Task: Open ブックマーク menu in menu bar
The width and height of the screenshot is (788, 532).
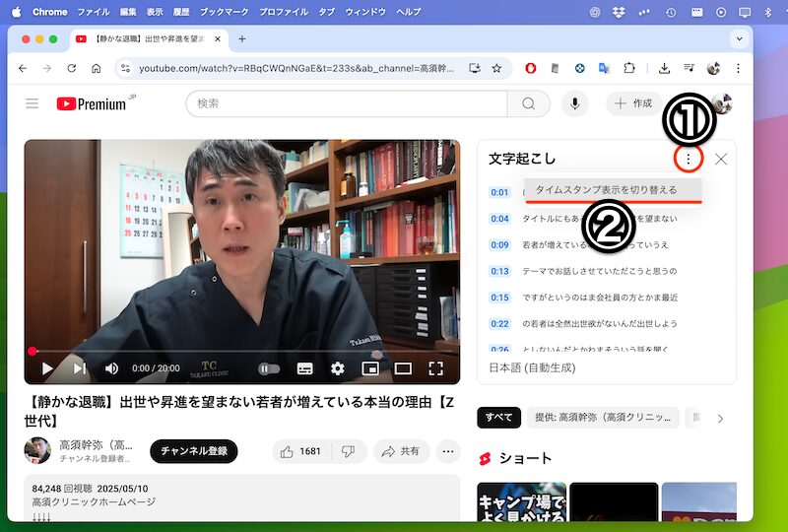Action: [x=225, y=12]
